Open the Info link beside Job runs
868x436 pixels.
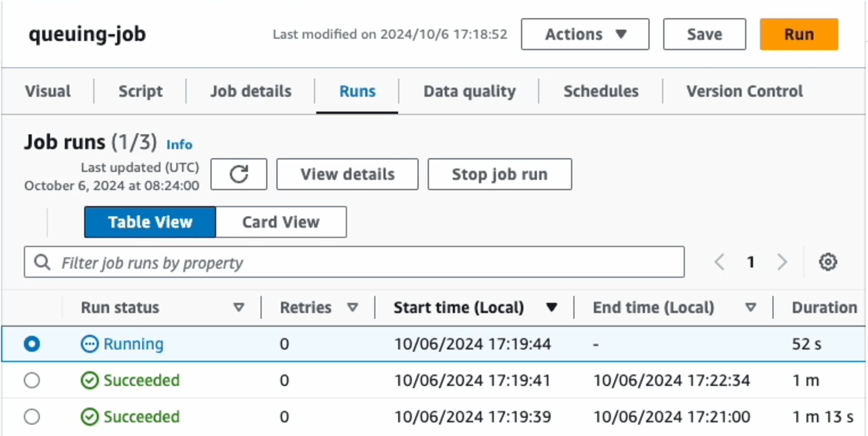coord(179,145)
